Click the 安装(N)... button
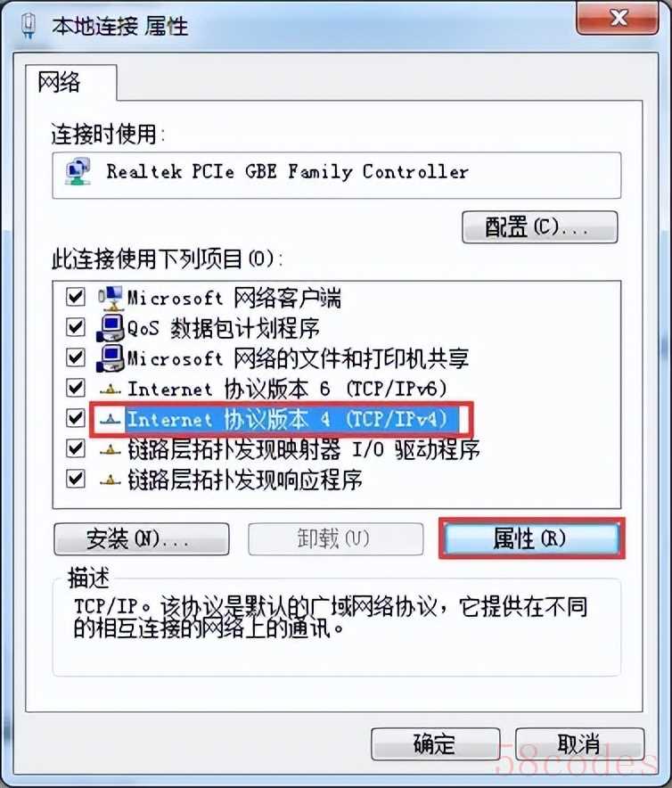Viewport: 672px width, 788px height. pos(141,539)
